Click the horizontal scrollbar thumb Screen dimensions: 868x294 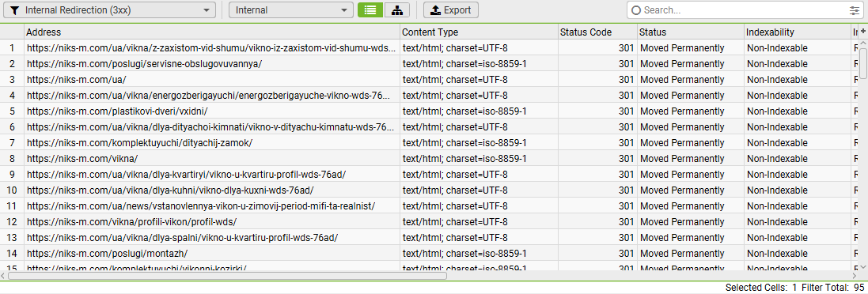click(x=227, y=275)
